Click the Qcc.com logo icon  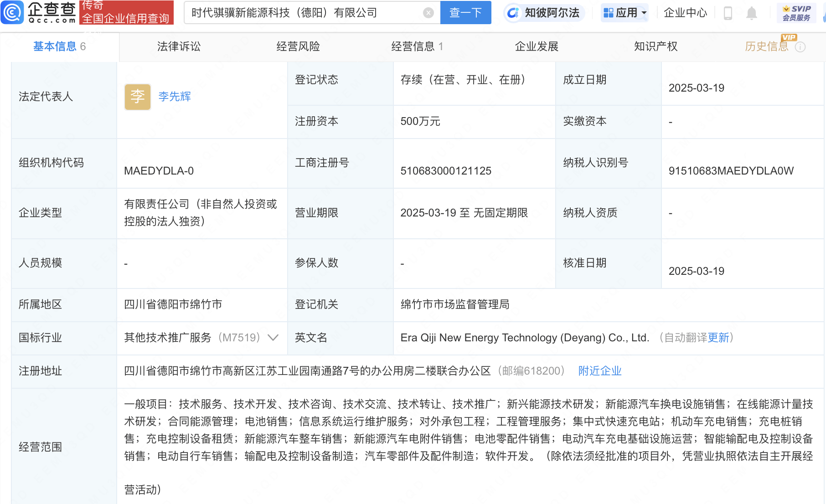tap(12, 12)
